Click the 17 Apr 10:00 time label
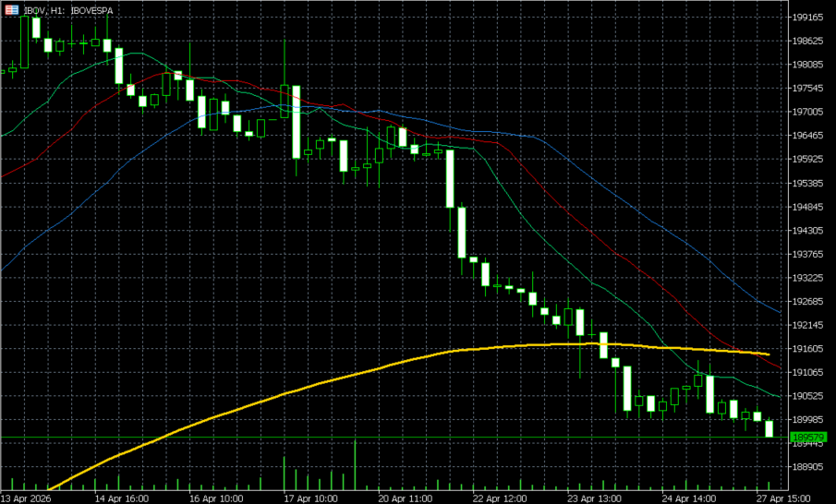This screenshot has width=836, height=504. 310,498
